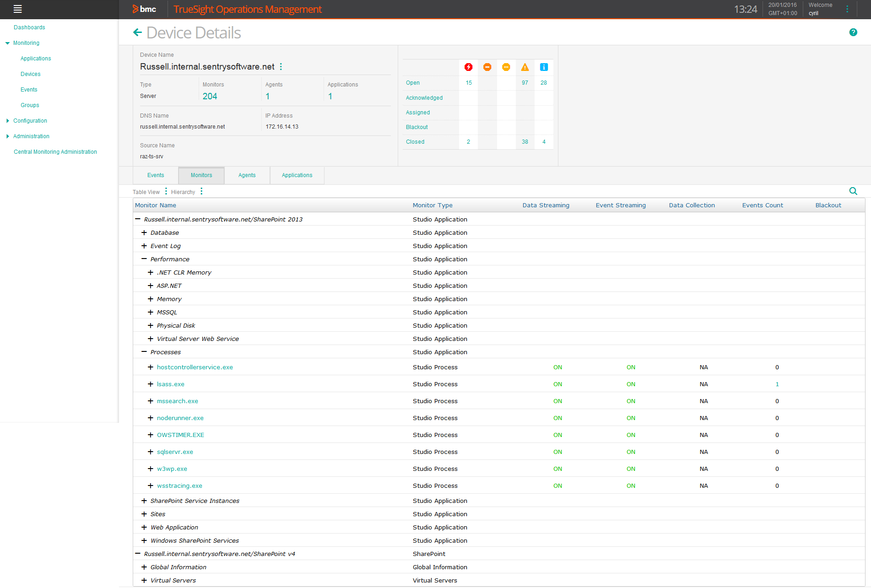Click the blue information severity icon
Viewport: 871px width, 588px height.
544,67
